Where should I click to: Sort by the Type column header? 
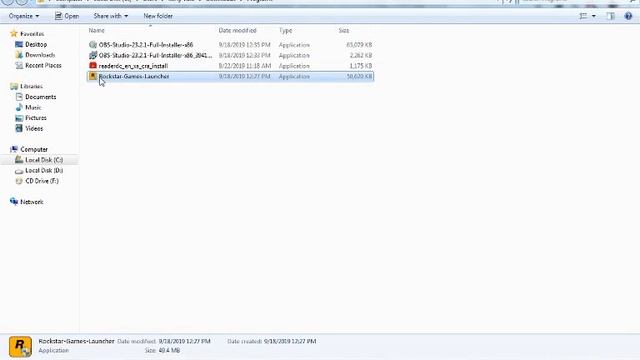tap(285, 30)
